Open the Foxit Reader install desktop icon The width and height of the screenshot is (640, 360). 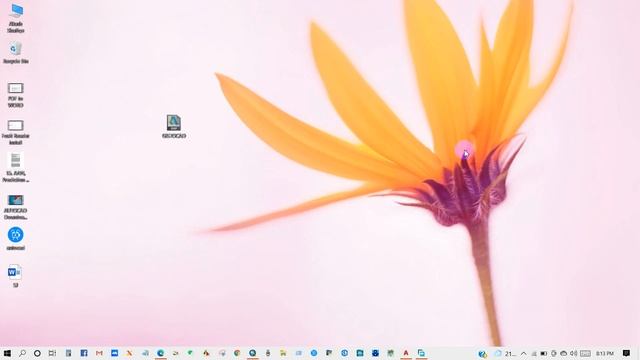pyautogui.click(x=16, y=132)
